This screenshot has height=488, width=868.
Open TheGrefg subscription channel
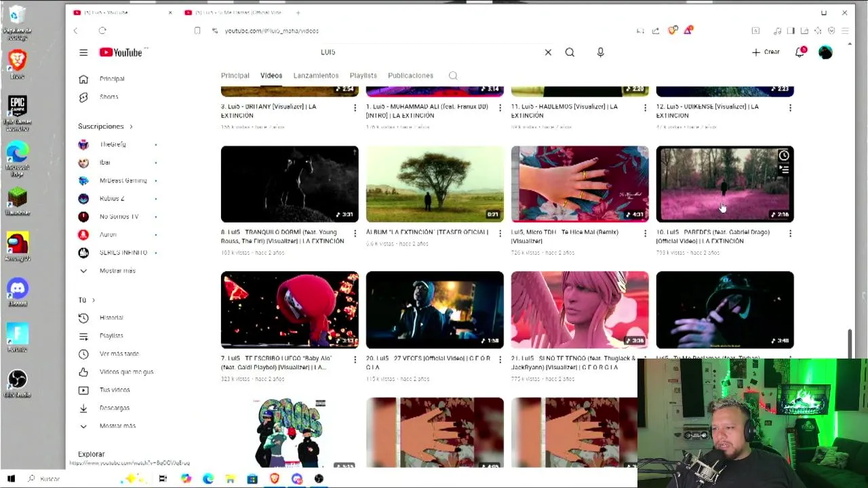click(112, 144)
